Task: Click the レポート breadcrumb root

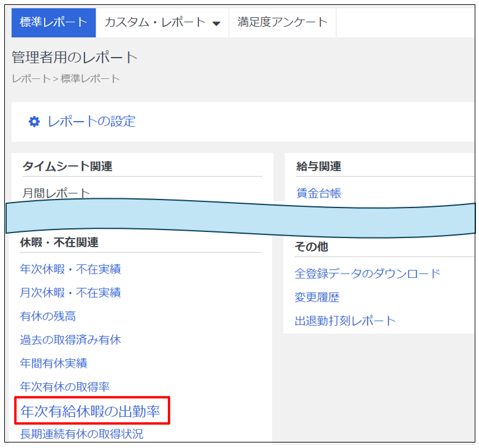Action: click(x=31, y=79)
